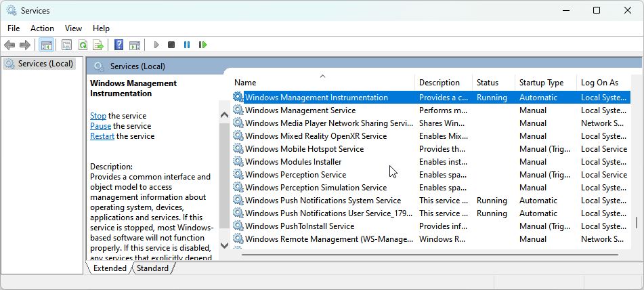644x290 pixels.
Task: Click gear icon of Windows PushToInstall Service
Action: (238, 226)
